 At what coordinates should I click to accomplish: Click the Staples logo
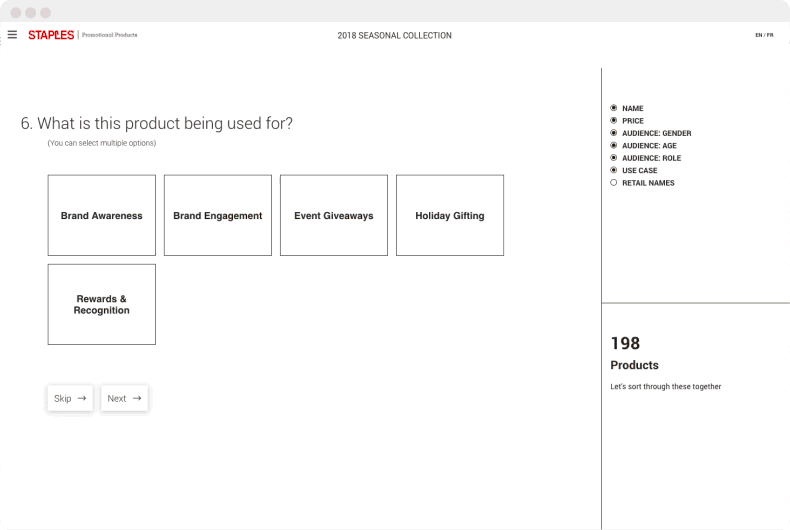51,35
